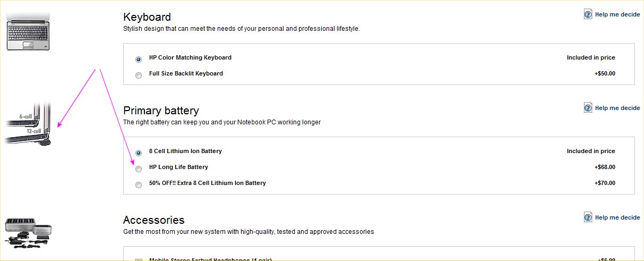The image size is (644, 261).
Task: Click the "8 Cell Lithium Ion Battery" label text
Action: pyautogui.click(x=185, y=151)
